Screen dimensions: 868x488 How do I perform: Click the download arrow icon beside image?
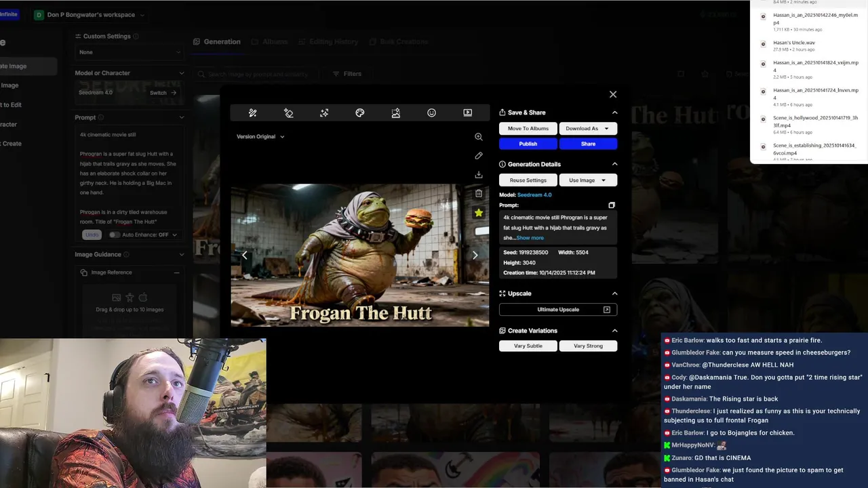[x=479, y=175]
